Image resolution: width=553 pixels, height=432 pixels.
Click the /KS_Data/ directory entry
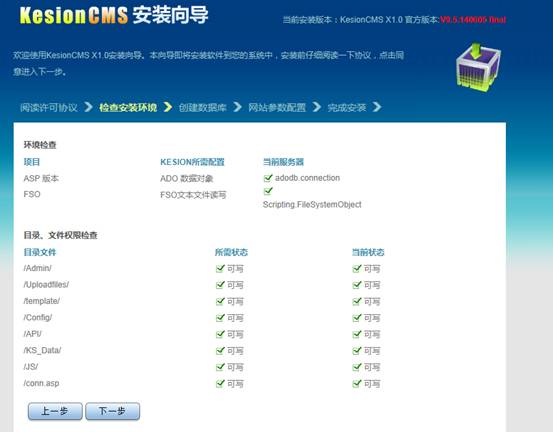(x=42, y=350)
